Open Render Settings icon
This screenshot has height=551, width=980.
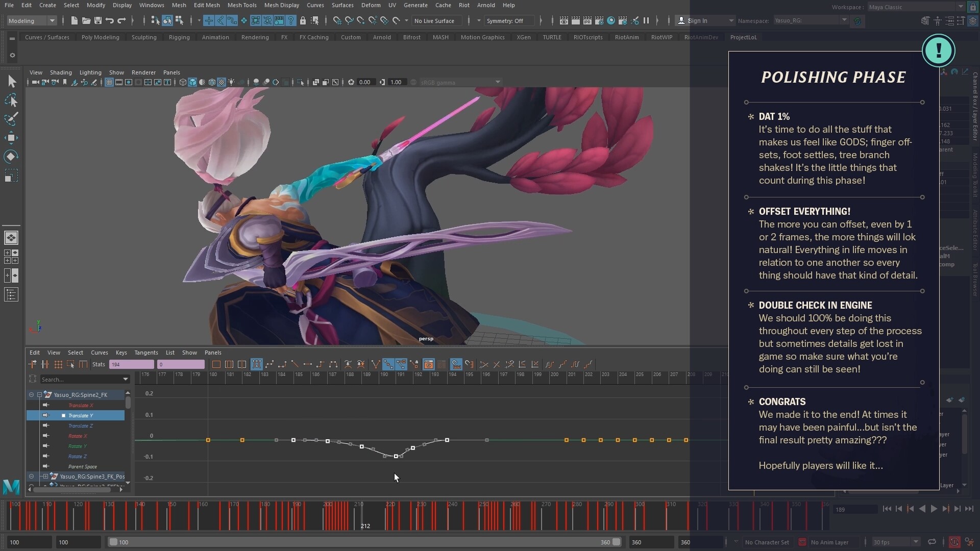pos(599,21)
